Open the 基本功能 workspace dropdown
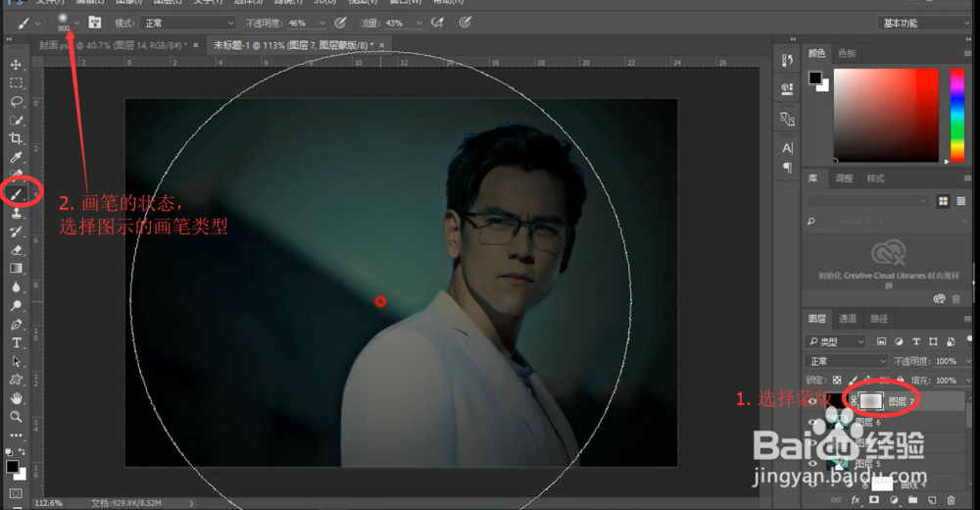The image size is (980, 510). 924,24
